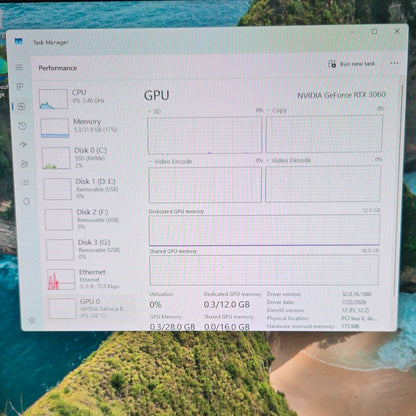The image size is (416, 416).
Task: Select Memory in the performance list
Action: click(88, 128)
